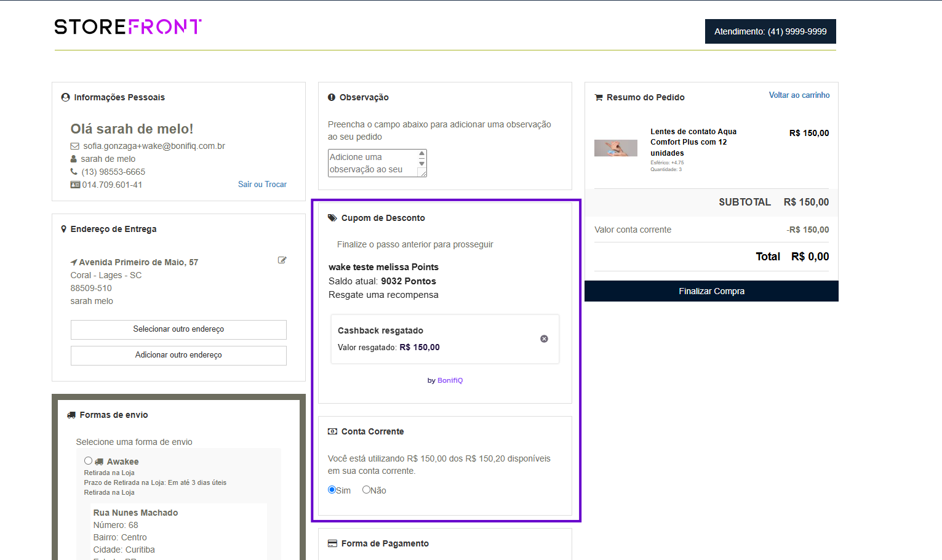Open the BonifiQ link below the coupon section
The height and width of the screenshot is (560, 942).
coord(450,380)
